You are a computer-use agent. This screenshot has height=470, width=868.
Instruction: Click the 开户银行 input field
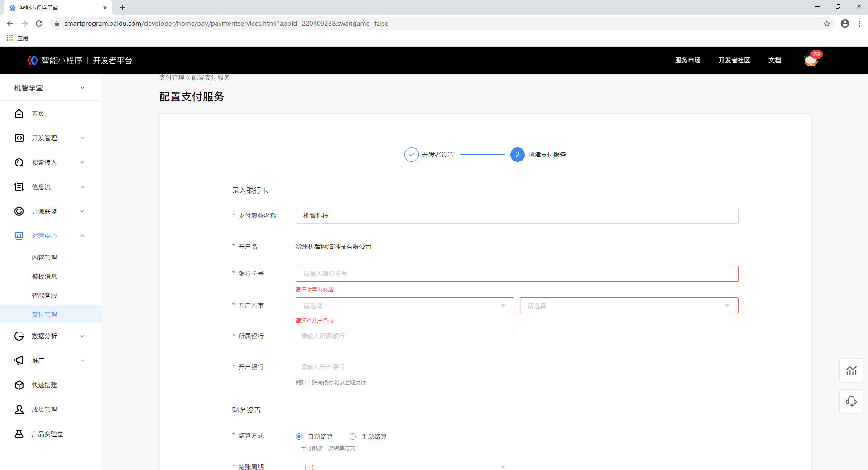pos(405,367)
